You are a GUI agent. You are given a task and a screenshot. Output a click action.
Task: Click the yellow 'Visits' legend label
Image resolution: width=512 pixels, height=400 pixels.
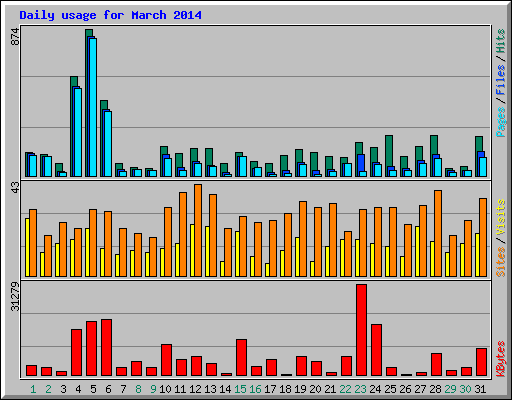pyautogui.click(x=501, y=218)
